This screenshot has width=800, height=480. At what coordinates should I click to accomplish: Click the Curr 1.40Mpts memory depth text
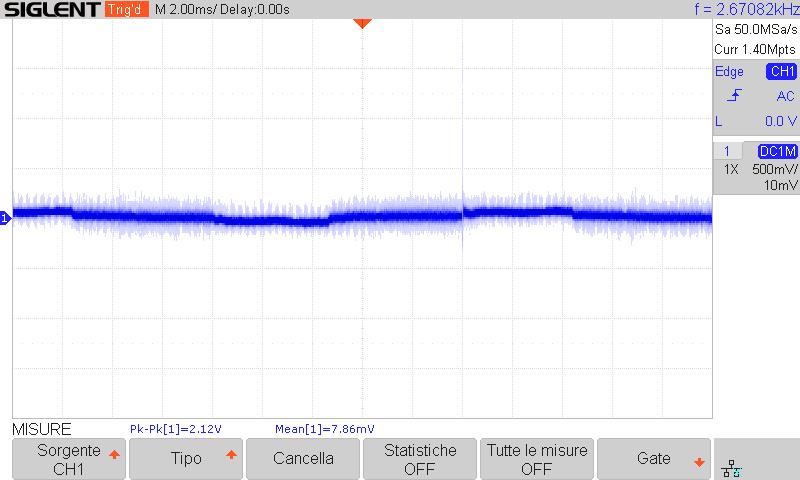point(755,49)
